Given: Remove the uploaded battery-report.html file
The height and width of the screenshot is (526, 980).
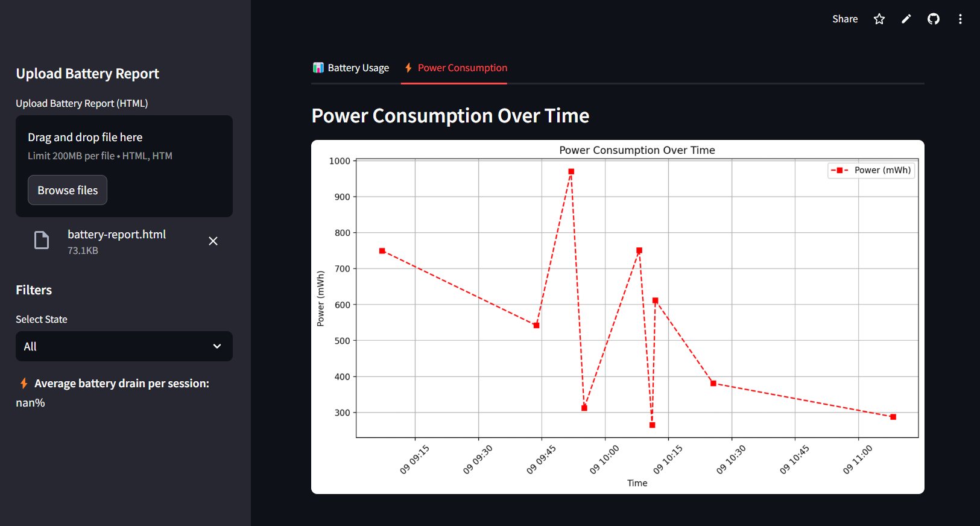Looking at the screenshot, I should pos(213,241).
